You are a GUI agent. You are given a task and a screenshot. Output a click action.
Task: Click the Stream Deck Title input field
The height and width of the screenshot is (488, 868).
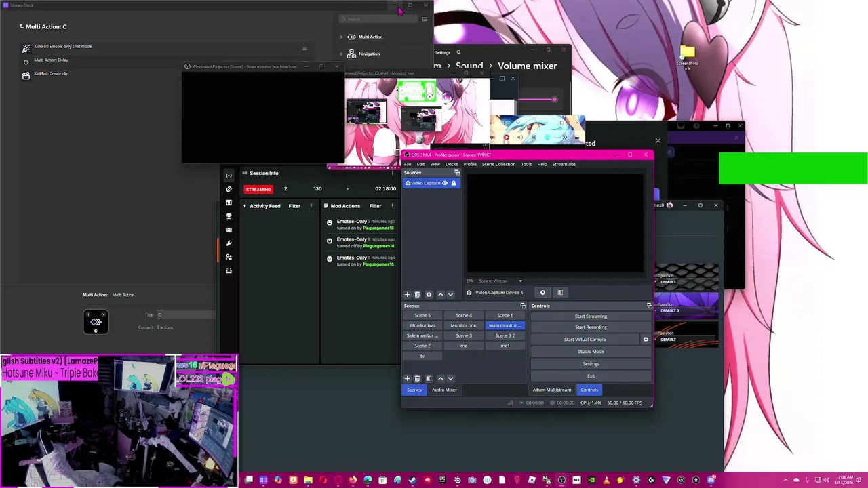pos(186,314)
